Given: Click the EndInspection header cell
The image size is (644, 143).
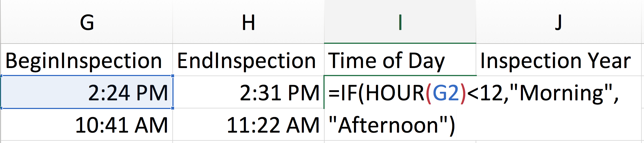Looking at the screenshot, I should coord(248,60).
